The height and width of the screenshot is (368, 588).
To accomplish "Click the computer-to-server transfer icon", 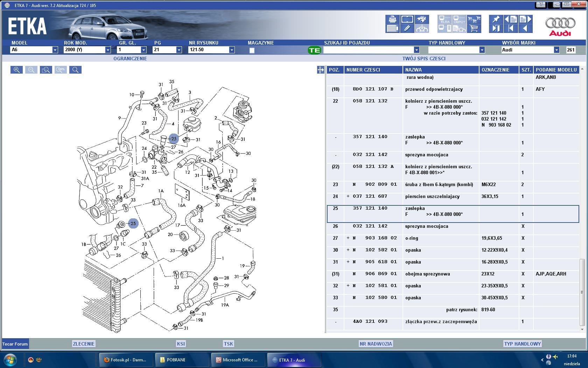I will 444,28.
